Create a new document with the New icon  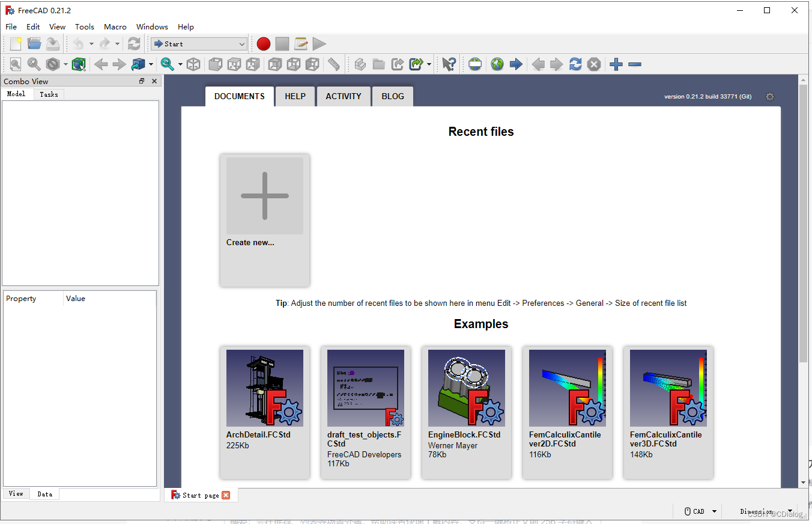[16, 43]
